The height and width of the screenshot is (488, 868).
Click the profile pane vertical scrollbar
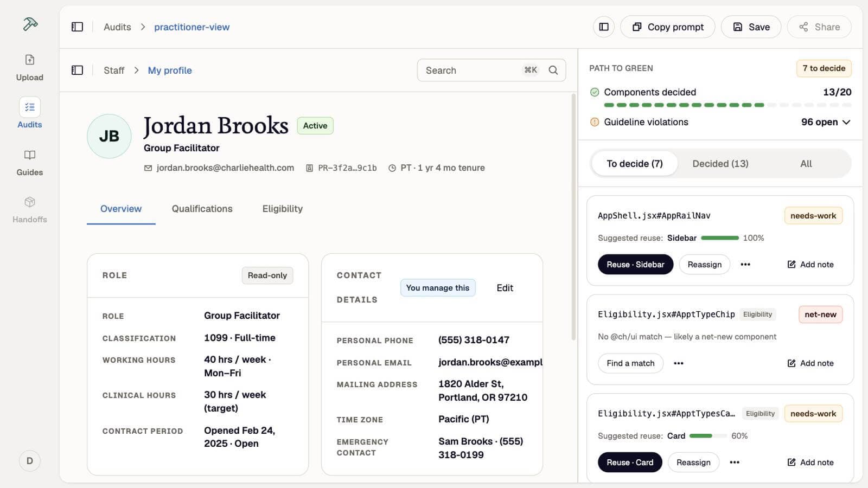tap(573, 217)
